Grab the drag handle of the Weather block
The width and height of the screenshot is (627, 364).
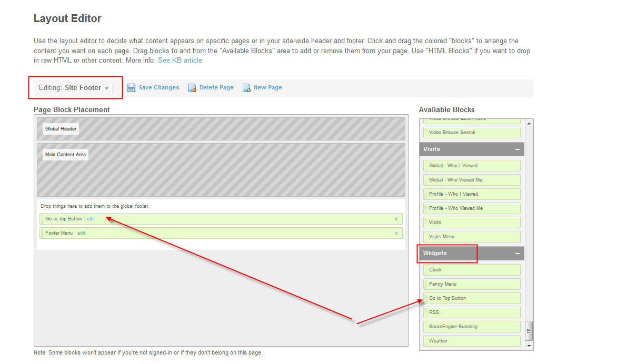(x=425, y=341)
